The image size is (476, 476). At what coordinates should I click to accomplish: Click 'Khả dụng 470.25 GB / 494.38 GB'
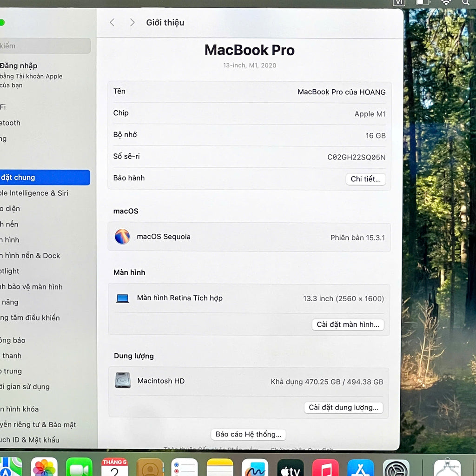pos(327,382)
